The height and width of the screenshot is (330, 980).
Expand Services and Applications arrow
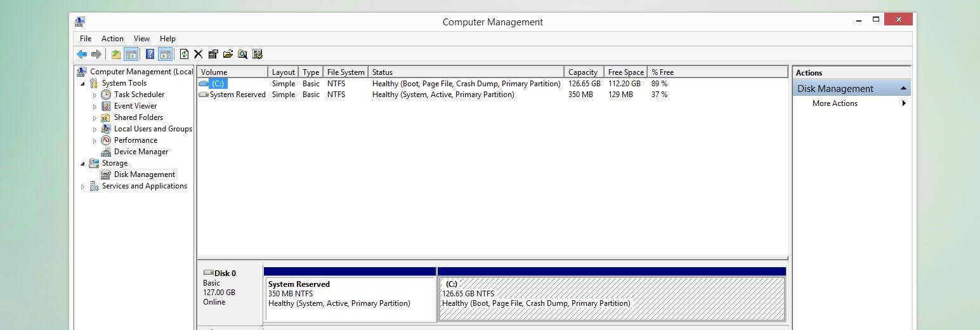[x=82, y=187]
